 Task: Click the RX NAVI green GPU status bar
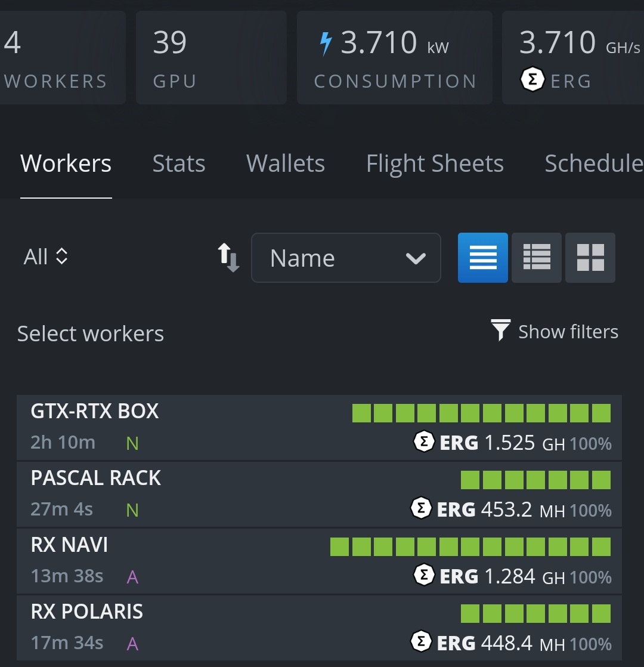(470, 546)
